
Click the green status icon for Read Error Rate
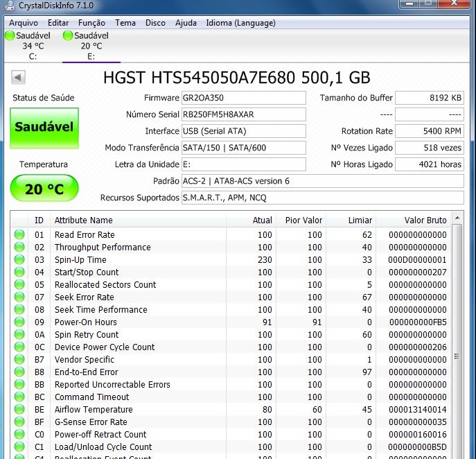pyautogui.click(x=19, y=234)
